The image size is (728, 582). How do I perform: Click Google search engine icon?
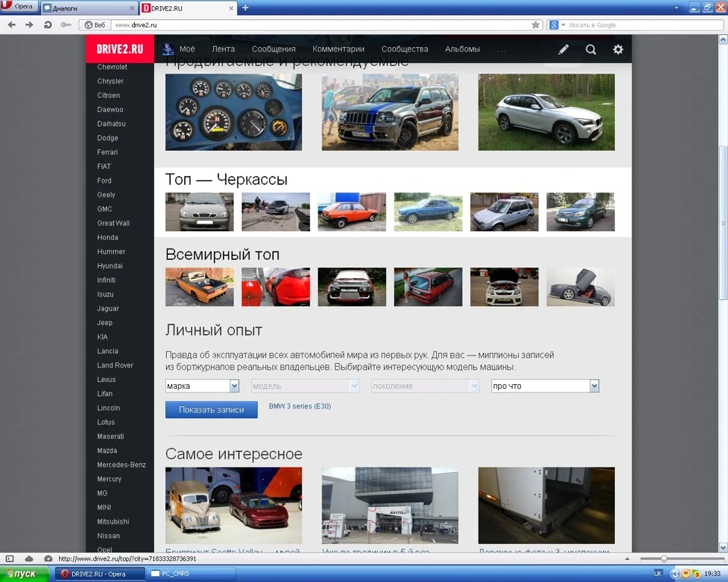(554, 24)
